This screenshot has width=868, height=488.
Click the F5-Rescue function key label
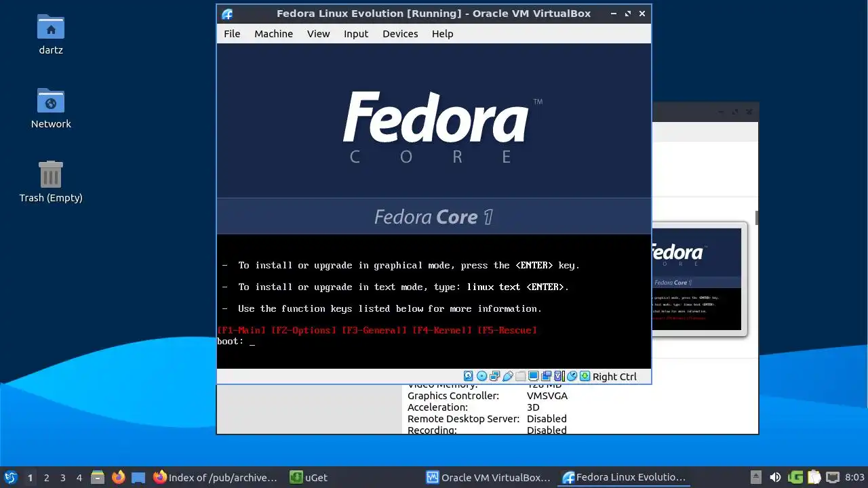(x=507, y=330)
